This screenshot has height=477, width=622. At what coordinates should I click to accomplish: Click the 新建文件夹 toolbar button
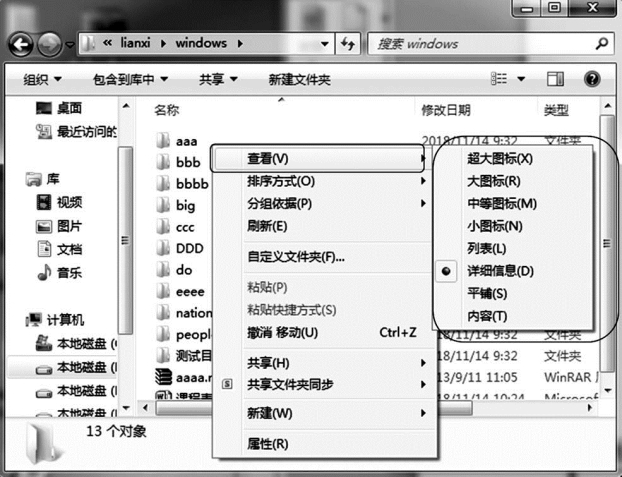(x=299, y=79)
